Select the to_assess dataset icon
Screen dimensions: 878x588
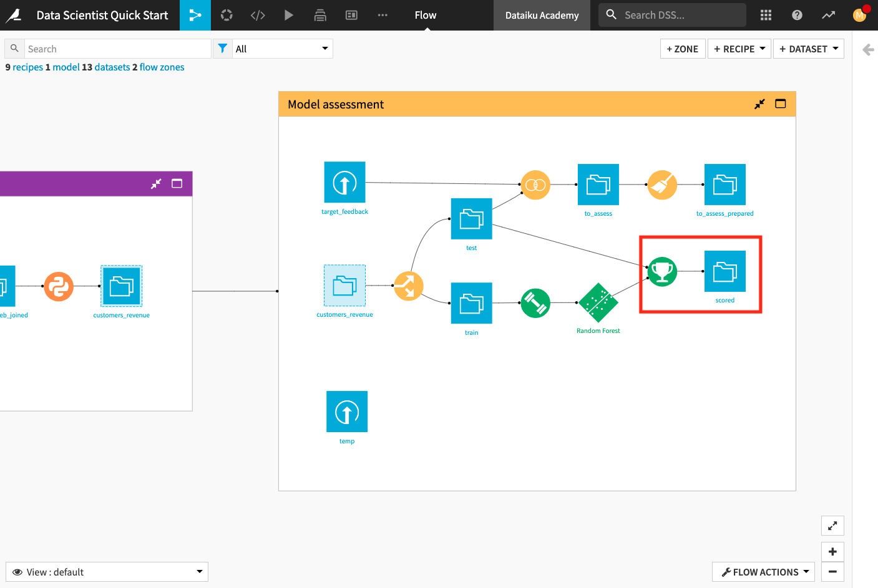598,185
